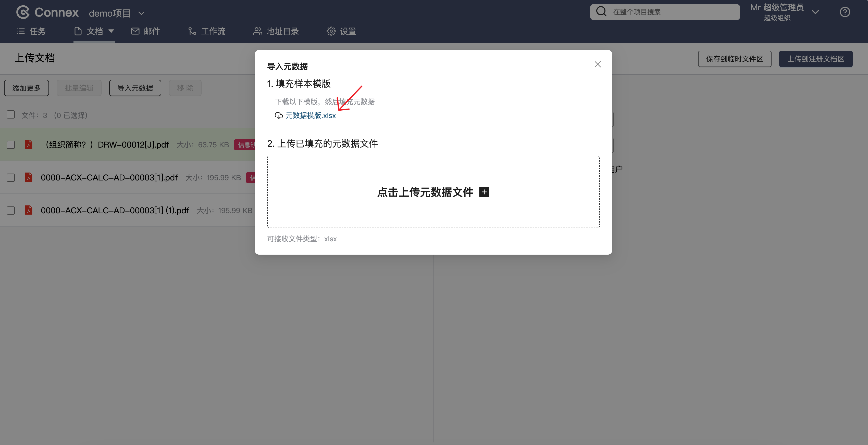The height and width of the screenshot is (445, 868).
Task: Click the 邮件 envelope icon
Action: click(x=135, y=31)
